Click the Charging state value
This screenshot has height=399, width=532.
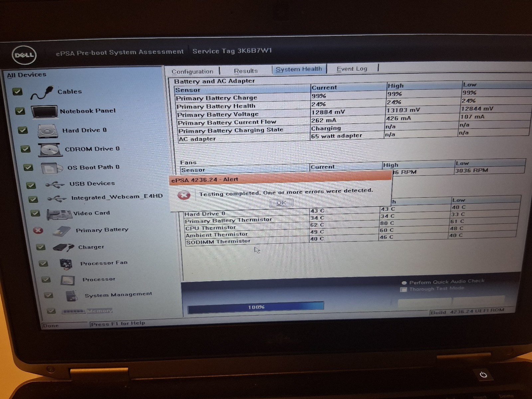click(x=326, y=128)
